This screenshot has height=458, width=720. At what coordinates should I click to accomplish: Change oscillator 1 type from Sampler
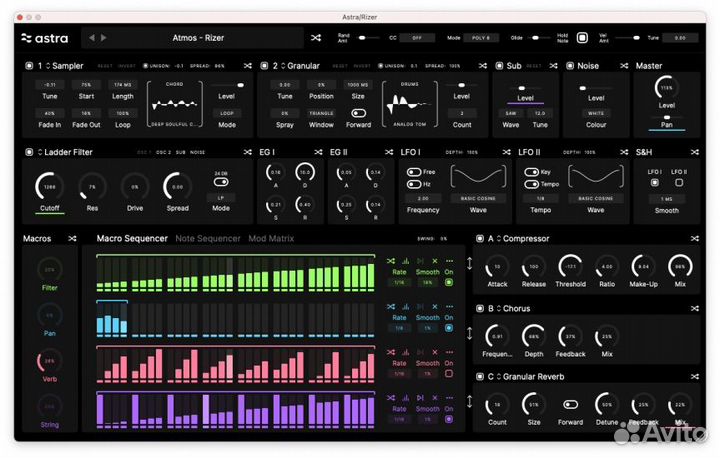pyautogui.click(x=64, y=66)
